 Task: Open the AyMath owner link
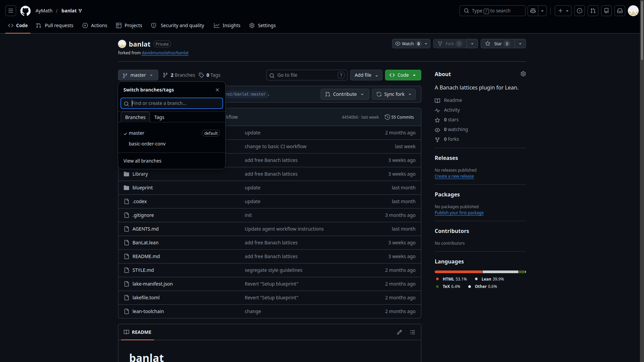44,11
